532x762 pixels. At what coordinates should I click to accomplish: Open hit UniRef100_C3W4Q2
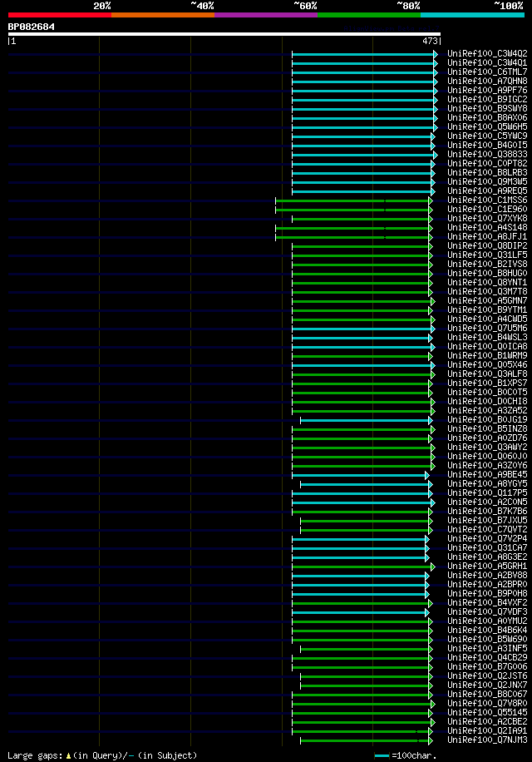click(x=487, y=53)
